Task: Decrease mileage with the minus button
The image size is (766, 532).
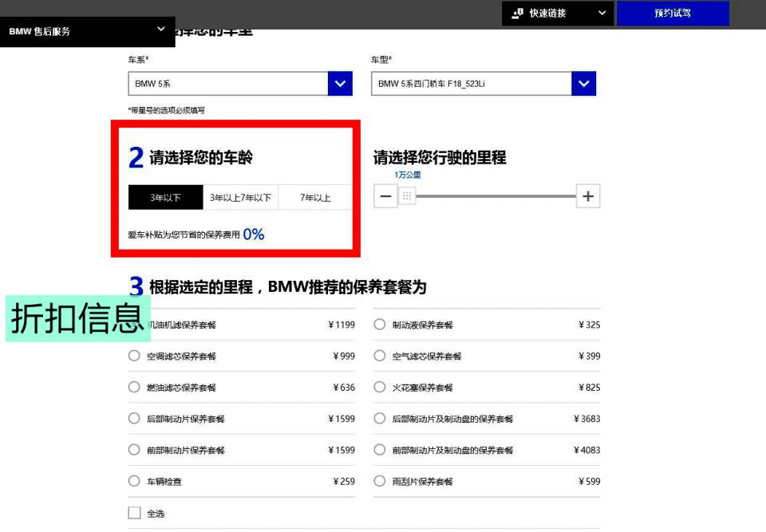Action: point(385,196)
